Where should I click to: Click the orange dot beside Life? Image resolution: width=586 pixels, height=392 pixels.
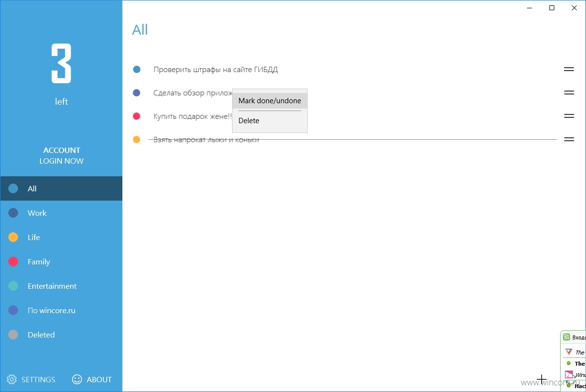point(13,237)
